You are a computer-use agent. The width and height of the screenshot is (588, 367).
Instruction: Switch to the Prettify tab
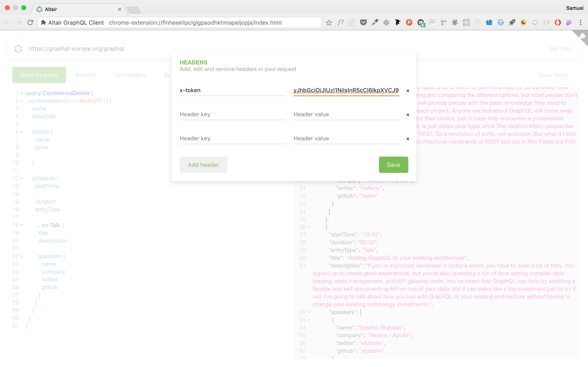coord(86,75)
